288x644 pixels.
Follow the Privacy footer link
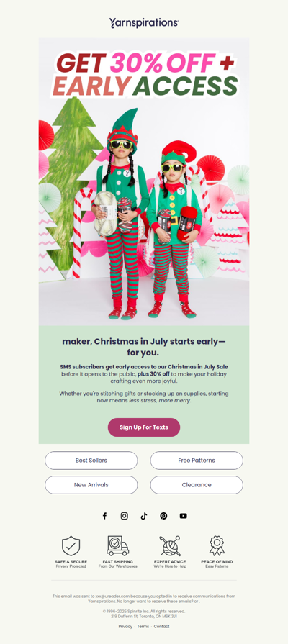pos(125,626)
